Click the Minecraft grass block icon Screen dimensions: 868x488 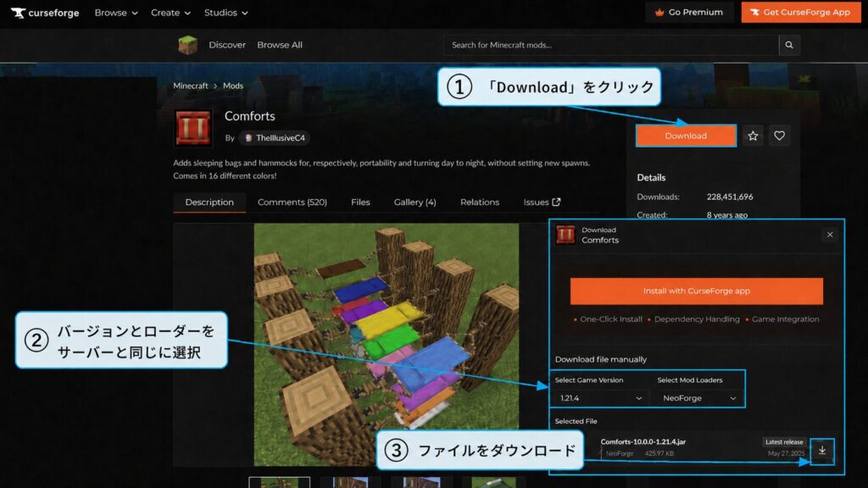click(x=187, y=45)
